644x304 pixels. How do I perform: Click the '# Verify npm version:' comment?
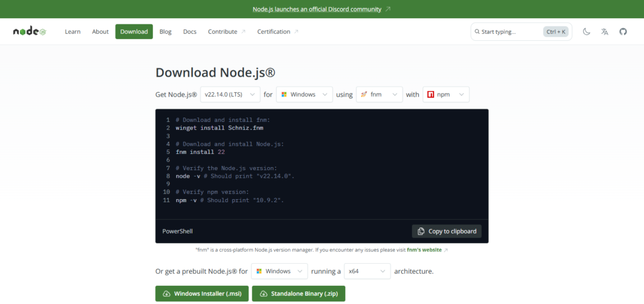click(213, 192)
